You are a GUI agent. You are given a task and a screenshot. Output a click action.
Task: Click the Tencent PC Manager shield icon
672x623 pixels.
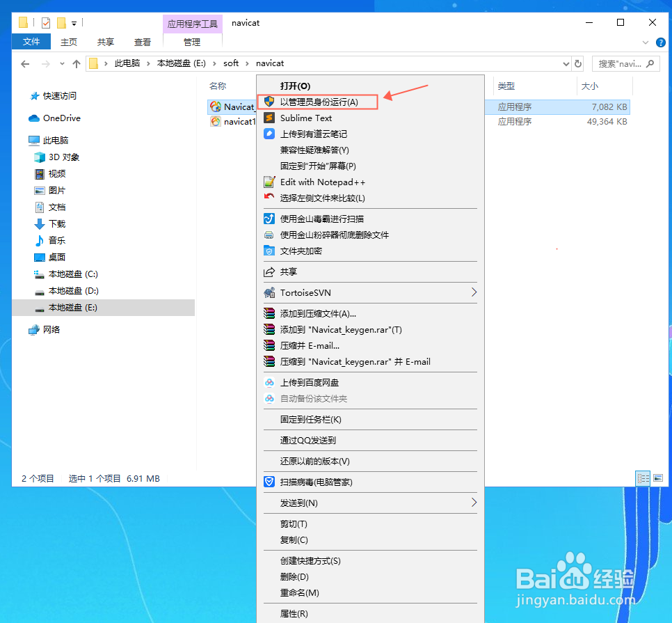point(269,482)
